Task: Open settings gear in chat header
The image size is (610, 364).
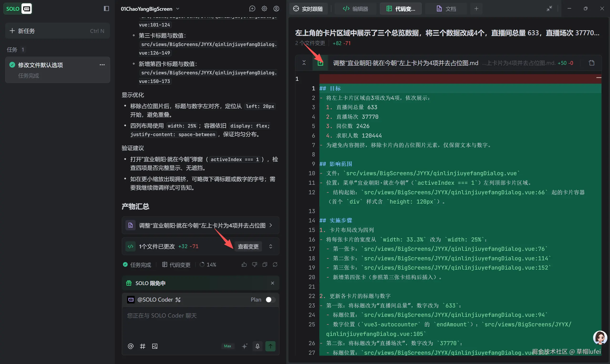Action: 264,9
